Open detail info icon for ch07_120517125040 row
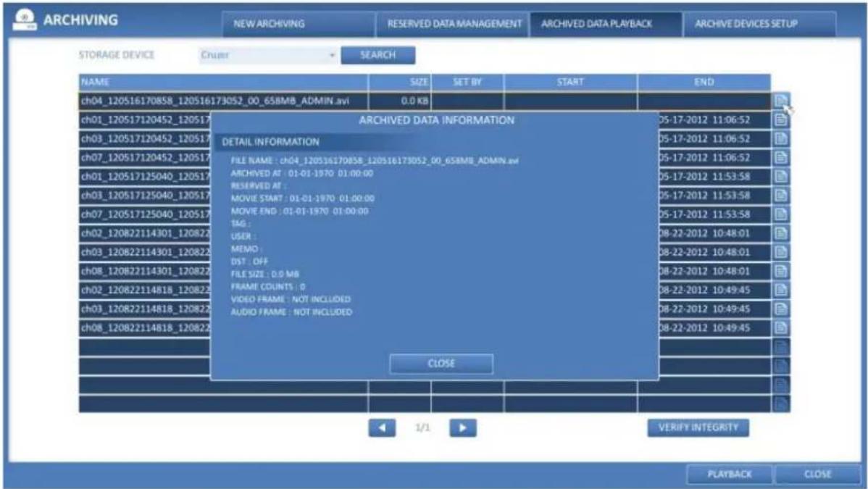The image size is (868, 489). [780, 214]
